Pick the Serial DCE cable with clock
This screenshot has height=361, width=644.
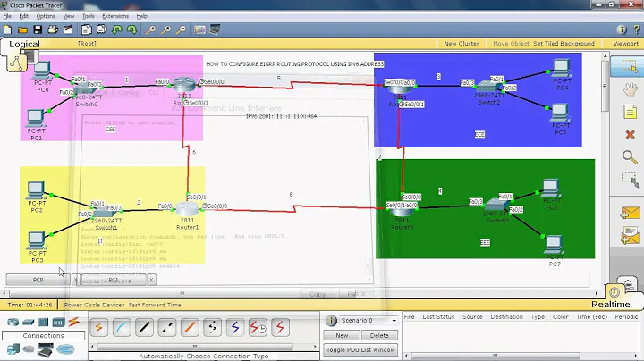[258, 327]
